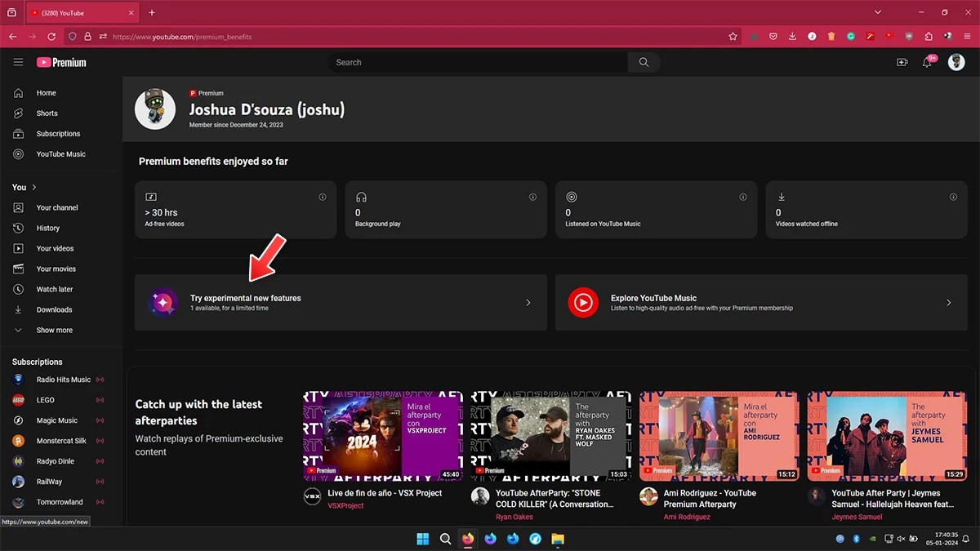Image resolution: width=980 pixels, height=551 pixels.
Task: Click the search magnifier icon
Action: click(x=644, y=62)
